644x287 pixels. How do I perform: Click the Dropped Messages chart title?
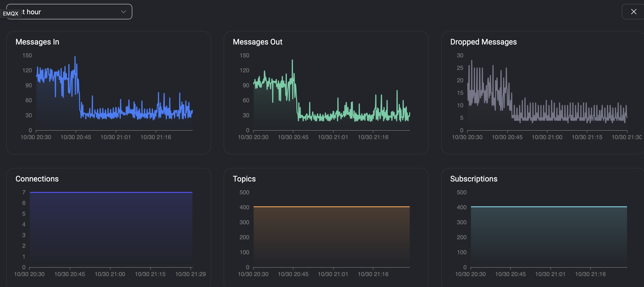[x=483, y=42]
